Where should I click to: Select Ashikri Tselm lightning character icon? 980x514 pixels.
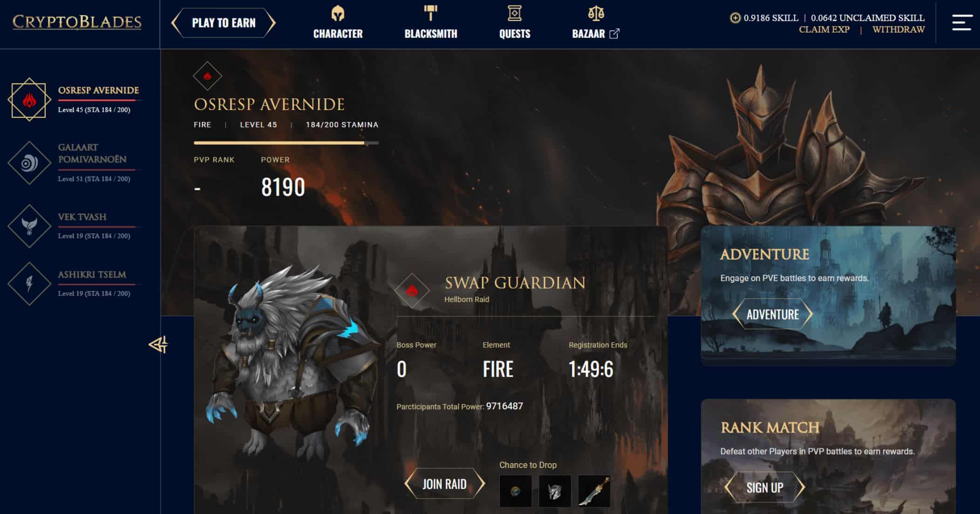tap(29, 284)
